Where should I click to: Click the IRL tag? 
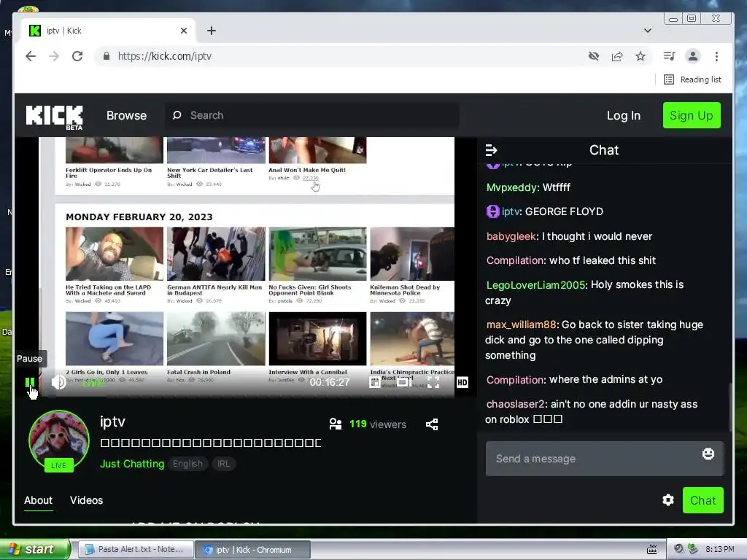pos(223,464)
